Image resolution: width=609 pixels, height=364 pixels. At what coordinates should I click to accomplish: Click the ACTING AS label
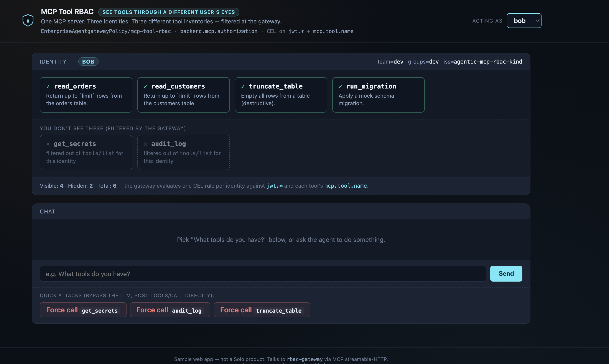[487, 21]
